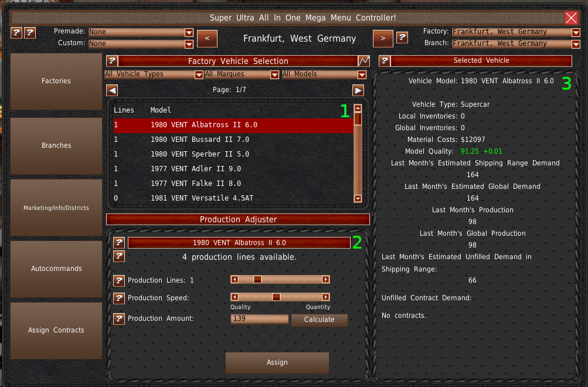
Task: Click help icon next to Factory Vehicle Selection
Action: [x=111, y=61]
